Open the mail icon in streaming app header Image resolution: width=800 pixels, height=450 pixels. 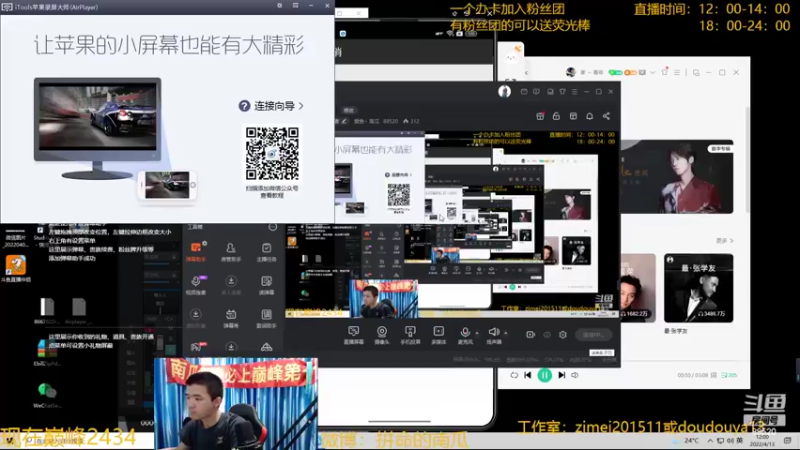[524, 92]
